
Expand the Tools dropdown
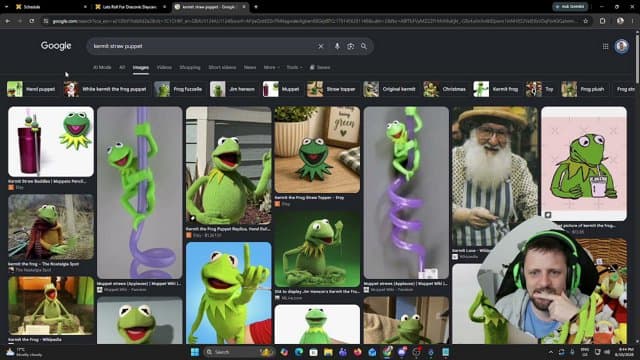[x=294, y=67]
